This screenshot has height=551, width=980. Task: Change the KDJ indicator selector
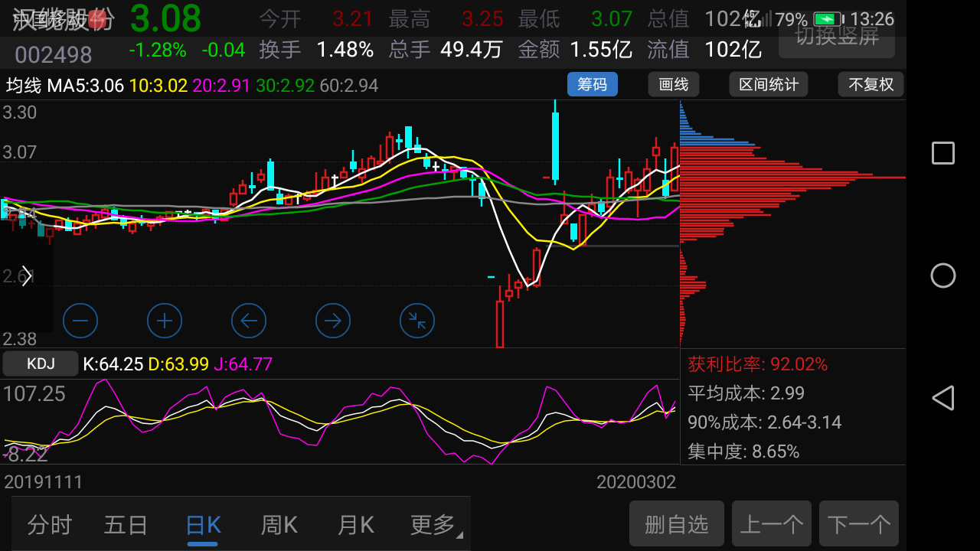pos(41,364)
